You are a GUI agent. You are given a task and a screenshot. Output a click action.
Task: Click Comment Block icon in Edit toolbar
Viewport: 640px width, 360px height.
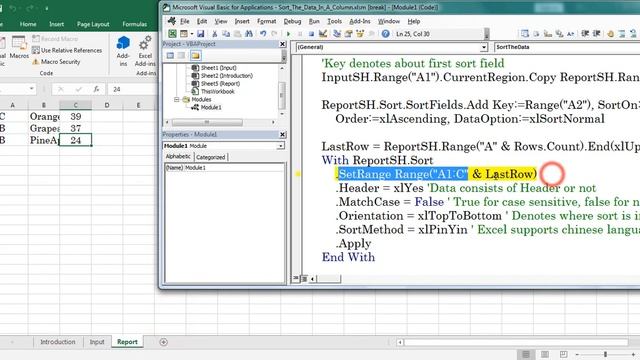click(622, 34)
